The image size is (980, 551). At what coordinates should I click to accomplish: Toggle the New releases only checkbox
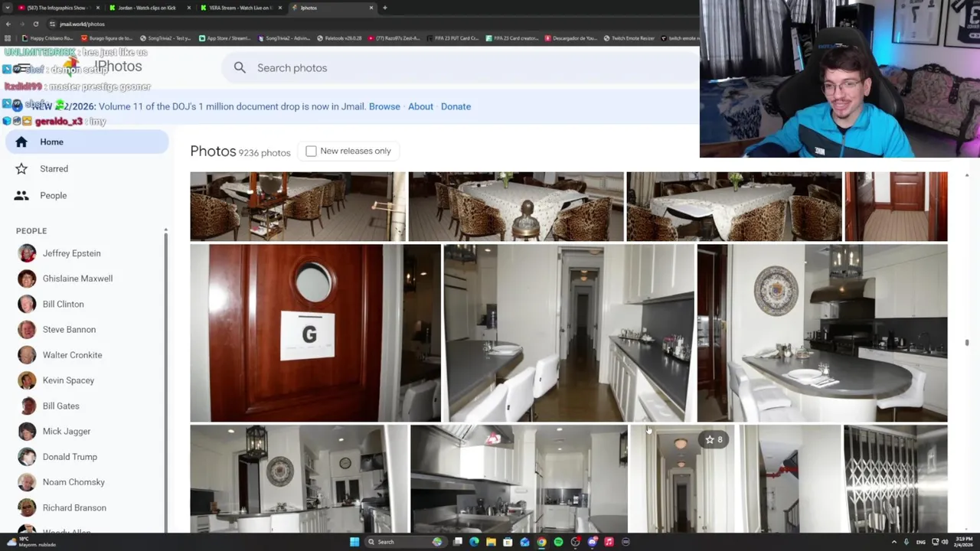pos(311,151)
